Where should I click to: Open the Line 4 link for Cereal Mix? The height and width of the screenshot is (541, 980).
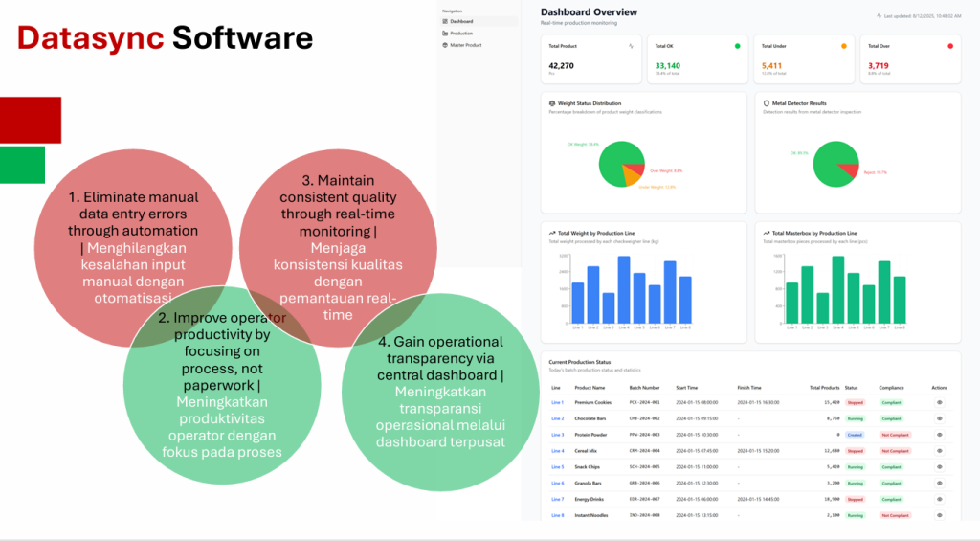click(x=557, y=451)
